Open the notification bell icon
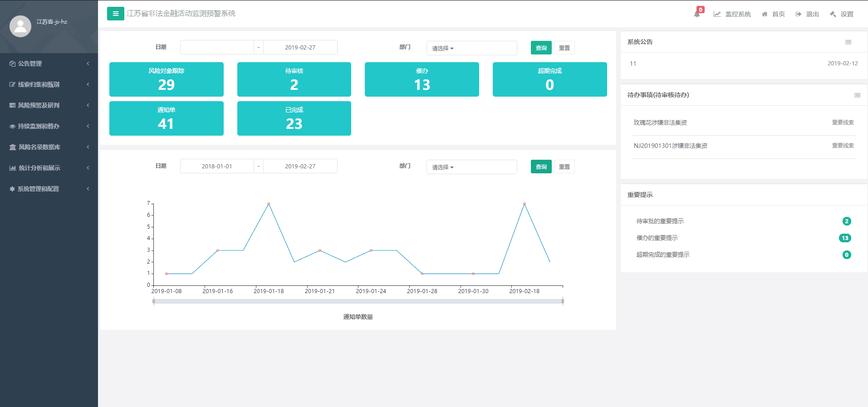Image resolution: width=868 pixels, height=407 pixels. click(x=697, y=14)
